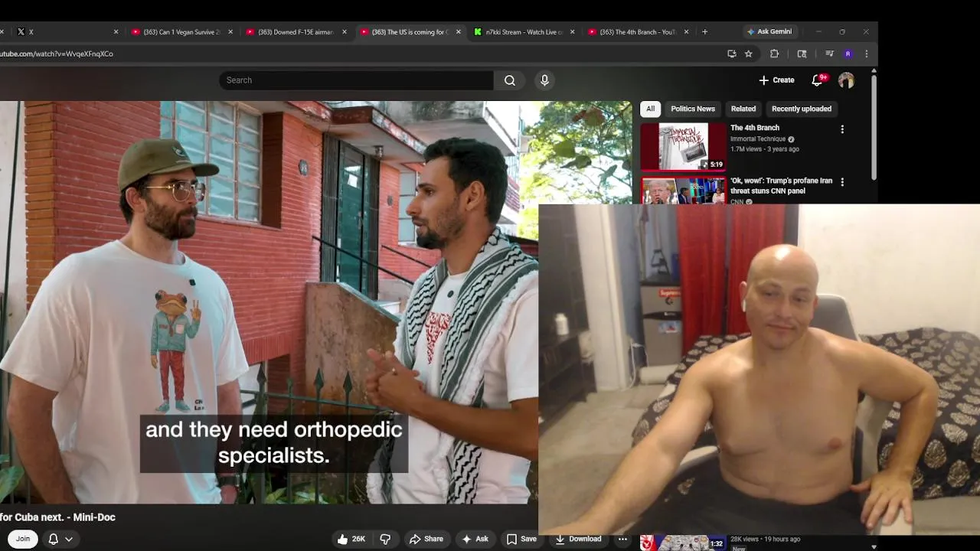
Task: Click the YouTube search magnifier button
Action: [510, 80]
